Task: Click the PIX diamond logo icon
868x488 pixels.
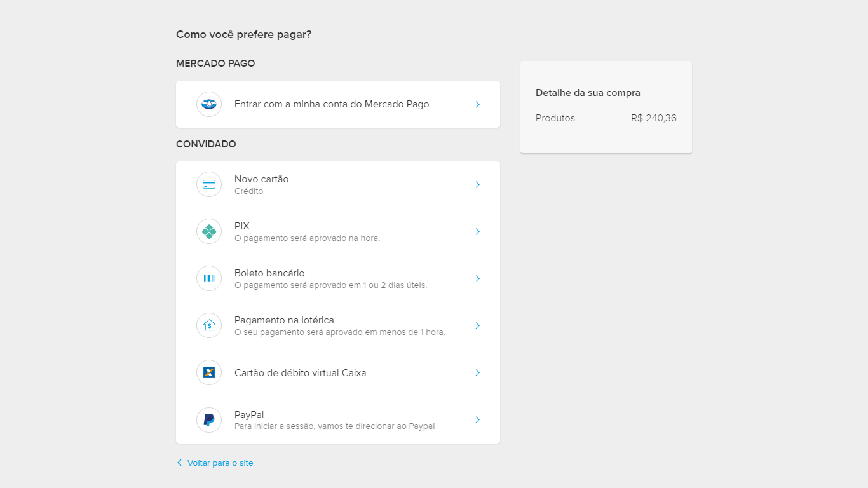Action: [209, 231]
